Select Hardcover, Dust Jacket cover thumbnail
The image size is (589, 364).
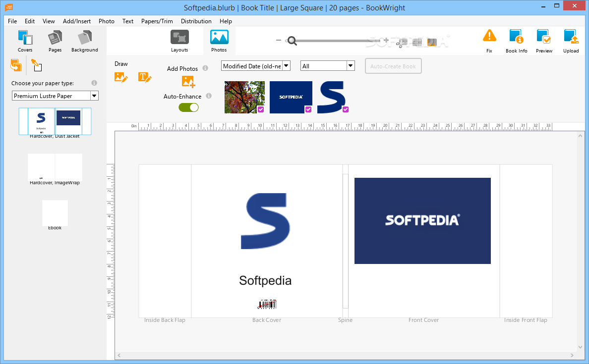pos(55,121)
